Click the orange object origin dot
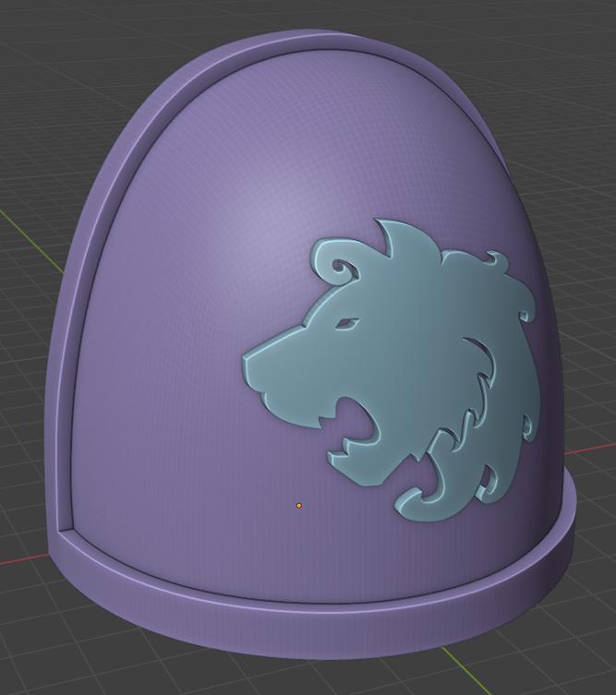Image resolution: width=616 pixels, height=695 pixels. [299, 505]
